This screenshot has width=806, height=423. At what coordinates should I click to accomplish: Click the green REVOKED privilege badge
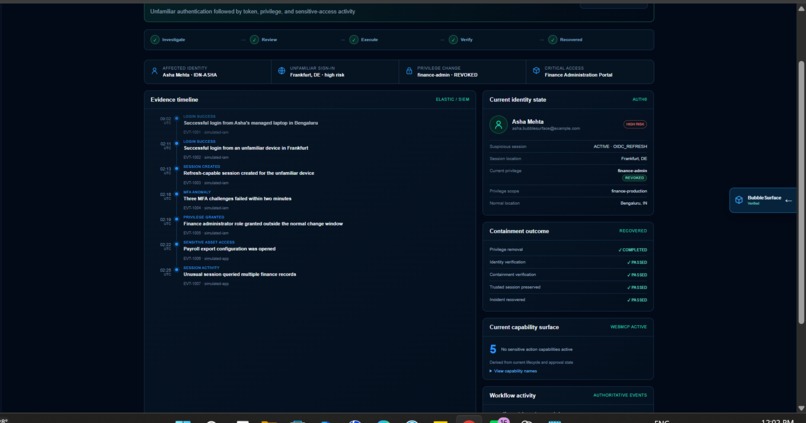634,178
